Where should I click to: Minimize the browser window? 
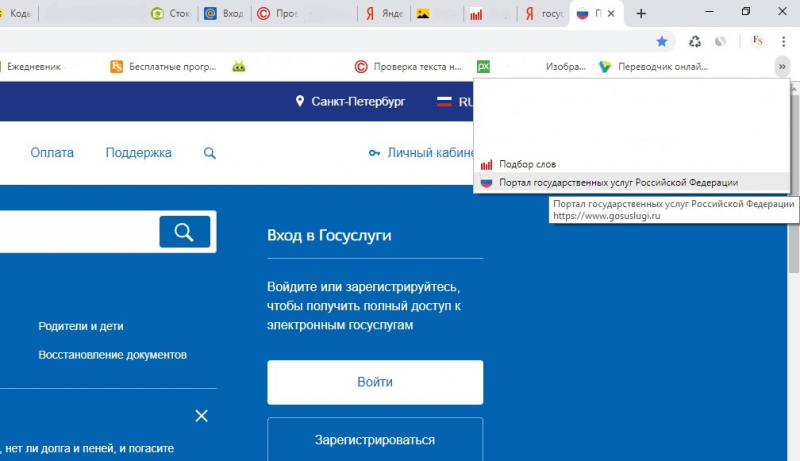[x=709, y=12]
